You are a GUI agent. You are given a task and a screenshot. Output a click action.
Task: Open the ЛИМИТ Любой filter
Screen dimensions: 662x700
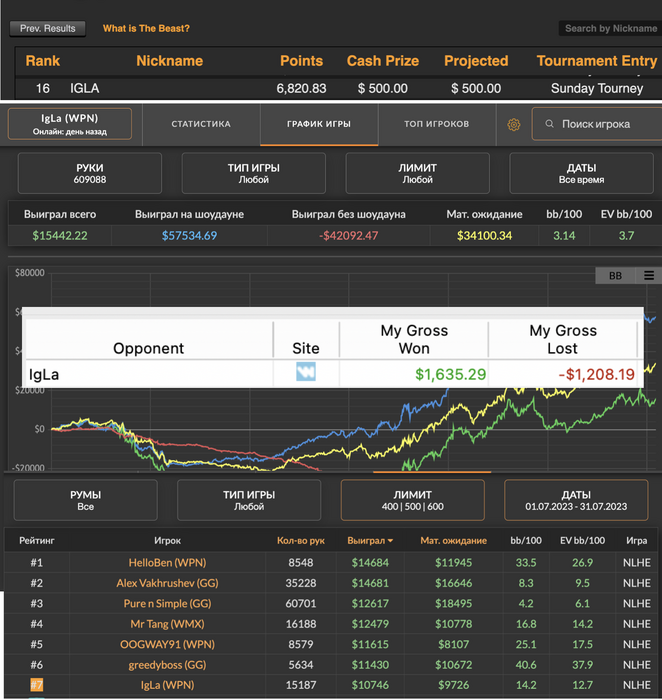point(417,173)
